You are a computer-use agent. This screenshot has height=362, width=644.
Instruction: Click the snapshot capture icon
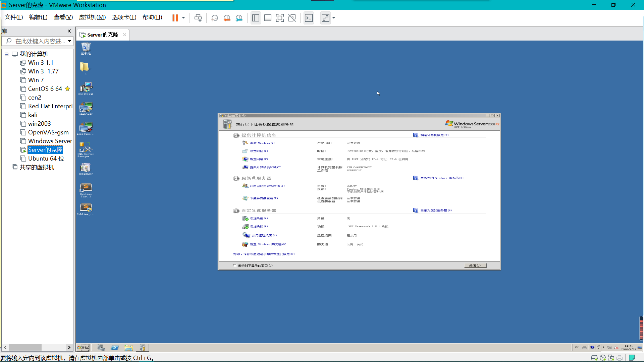[214, 18]
